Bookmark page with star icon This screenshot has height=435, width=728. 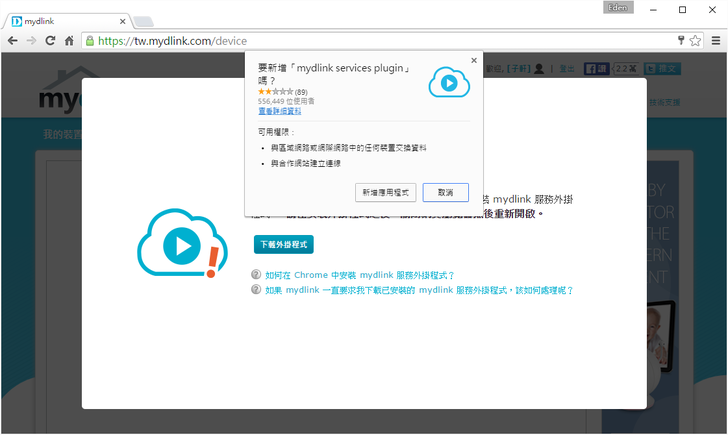(x=695, y=41)
